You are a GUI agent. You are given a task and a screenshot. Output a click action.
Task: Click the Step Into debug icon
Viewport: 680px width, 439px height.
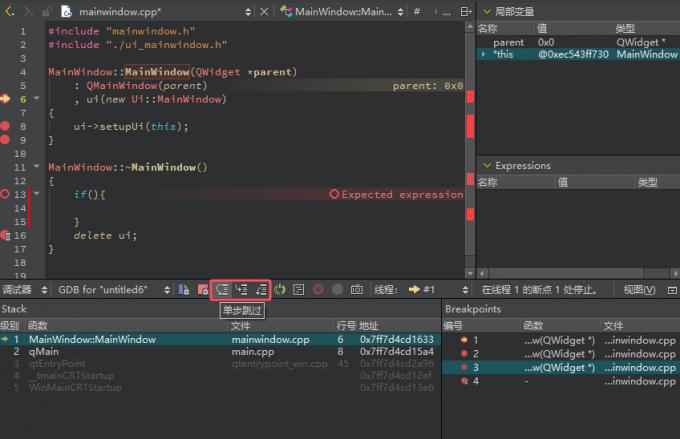(241, 289)
